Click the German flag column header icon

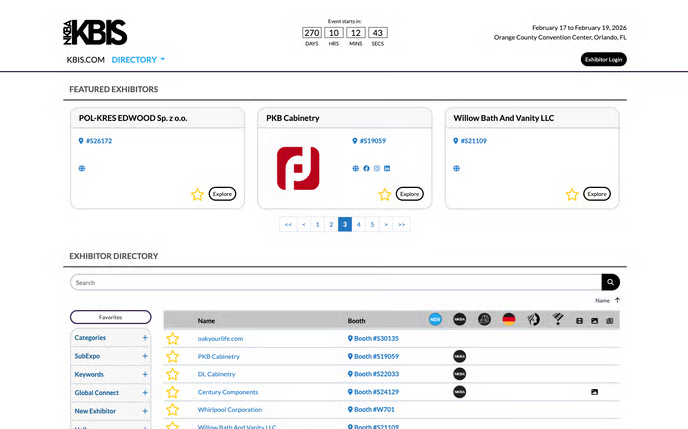click(509, 319)
